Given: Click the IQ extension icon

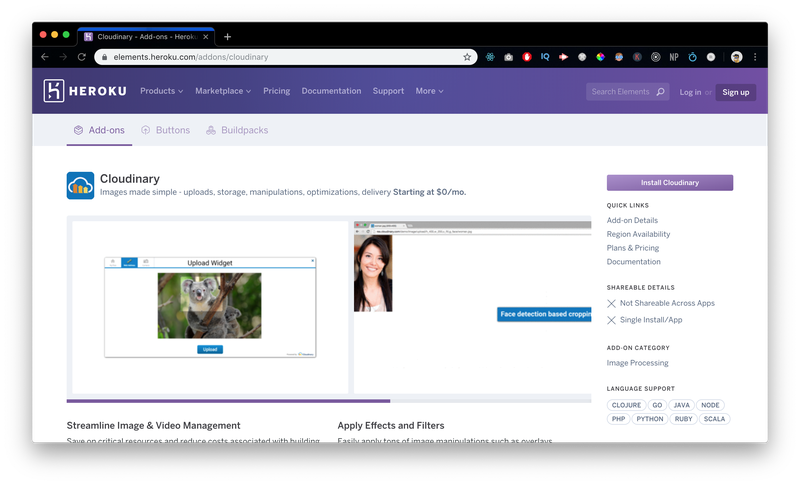Looking at the screenshot, I should 545,57.
